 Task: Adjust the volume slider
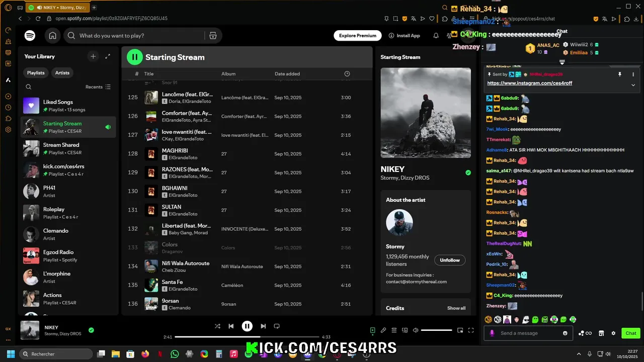[437, 330]
